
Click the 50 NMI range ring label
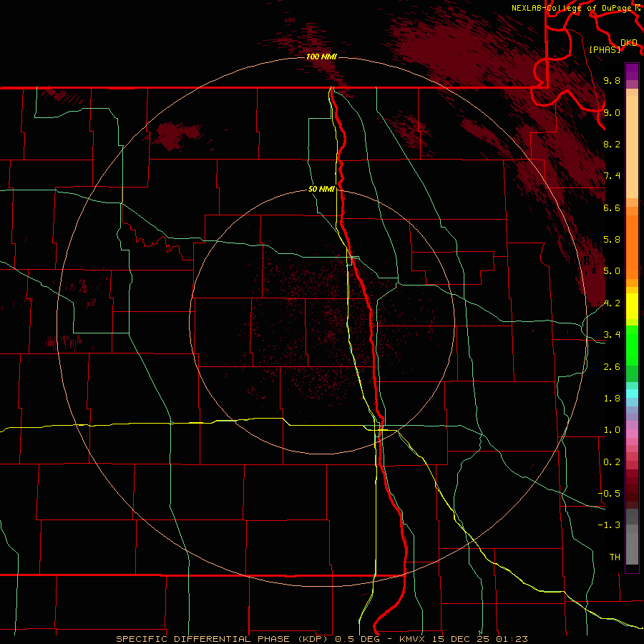pos(321,189)
